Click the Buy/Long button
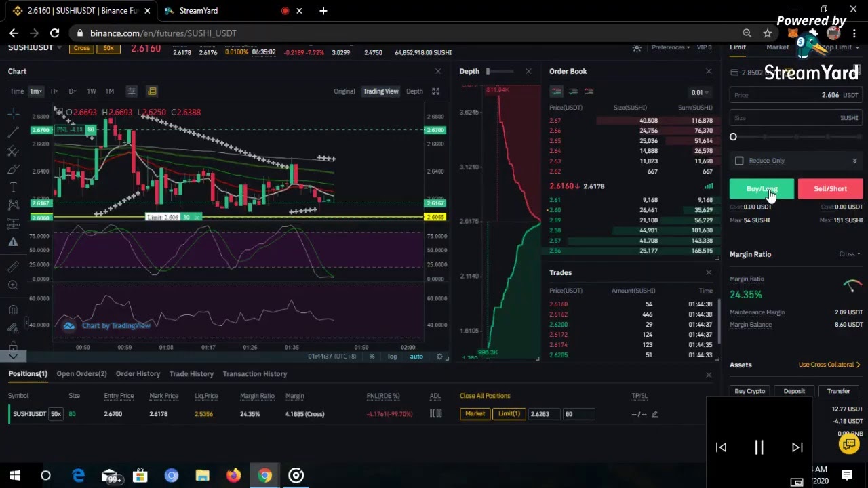 tap(762, 189)
